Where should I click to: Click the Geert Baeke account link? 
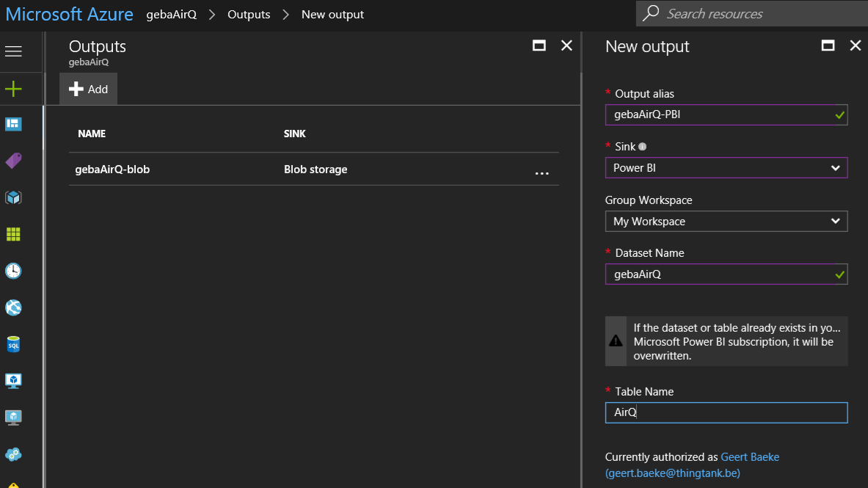[x=750, y=457]
